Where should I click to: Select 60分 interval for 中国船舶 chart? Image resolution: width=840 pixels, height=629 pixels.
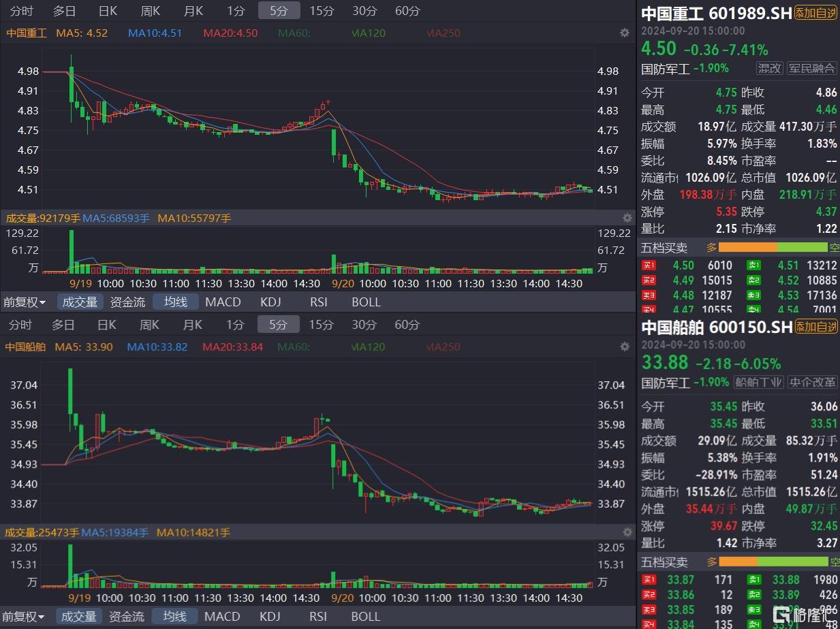pos(407,325)
